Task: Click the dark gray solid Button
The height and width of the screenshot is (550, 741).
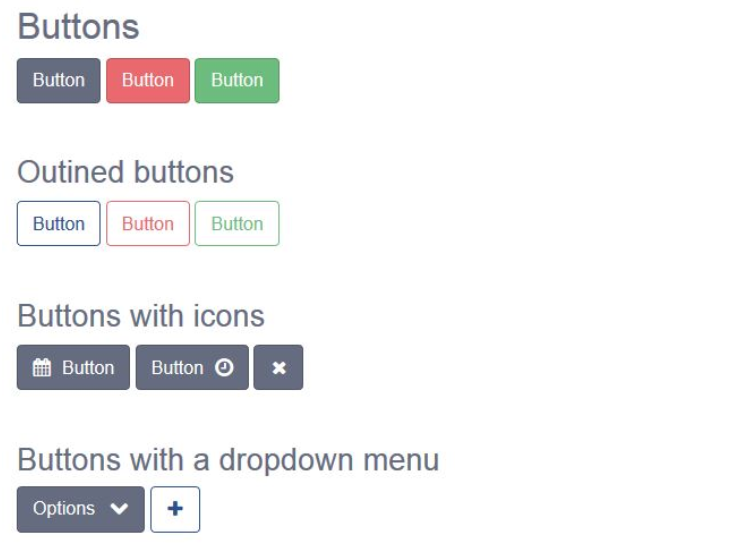Action: click(x=59, y=80)
